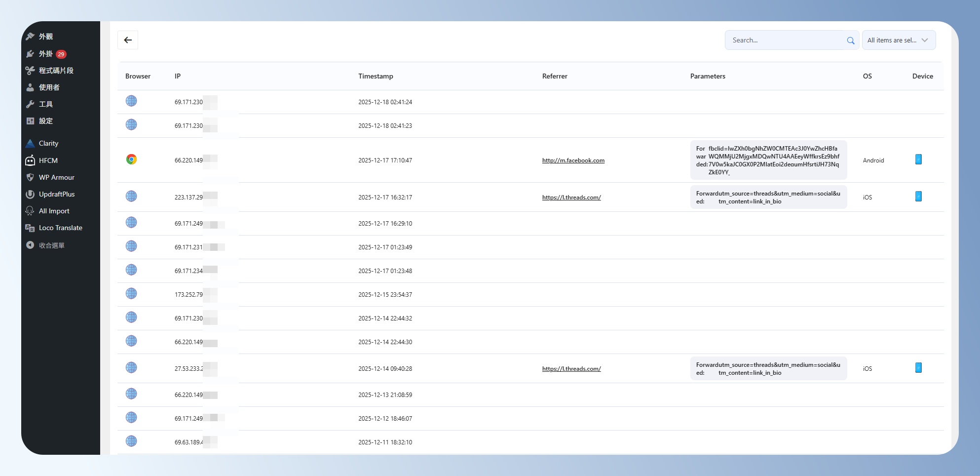Click the search magnifier icon
This screenshot has width=980, height=476.
[x=850, y=40]
